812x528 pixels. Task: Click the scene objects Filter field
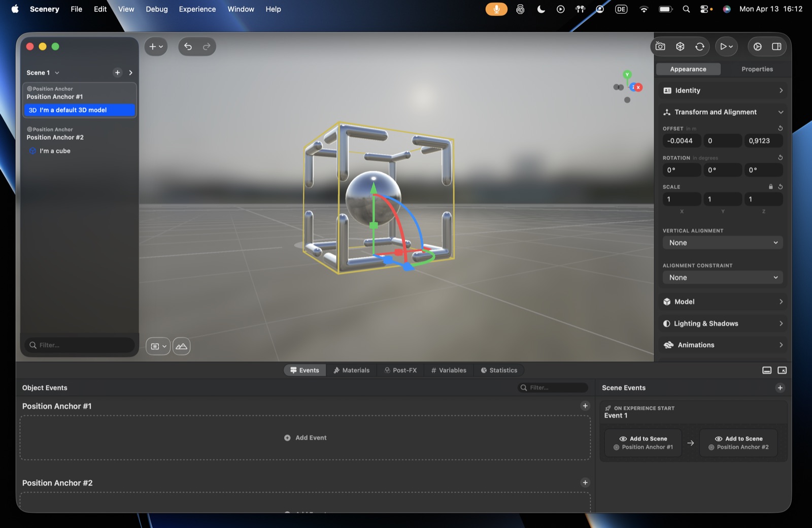coord(80,345)
